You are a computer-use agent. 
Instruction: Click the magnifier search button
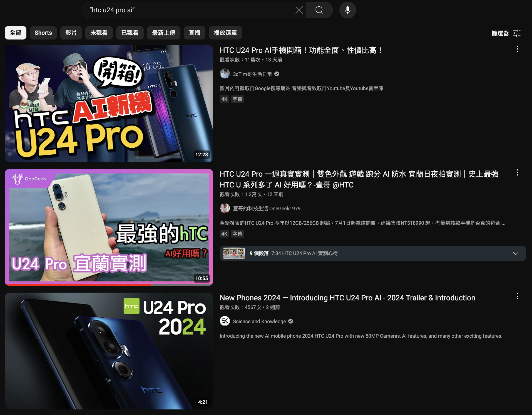pyautogui.click(x=319, y=10)
